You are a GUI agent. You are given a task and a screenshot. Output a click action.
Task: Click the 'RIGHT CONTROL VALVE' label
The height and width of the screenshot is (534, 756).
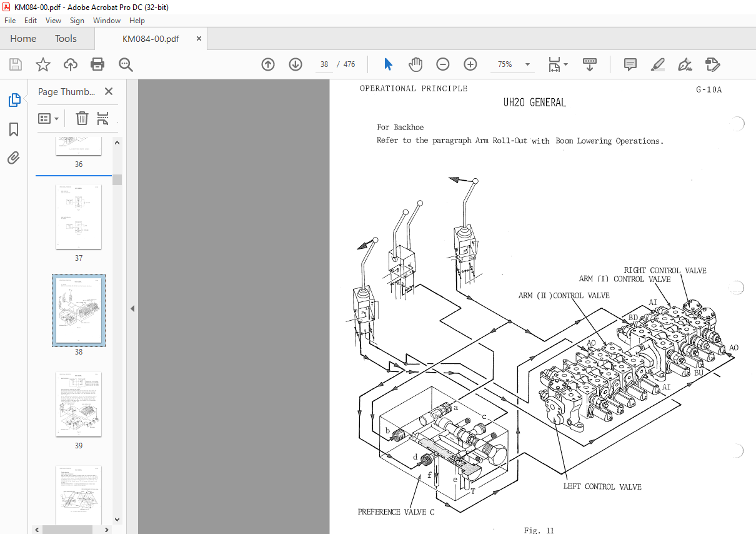pyautogui.click(x=665, y=271)
